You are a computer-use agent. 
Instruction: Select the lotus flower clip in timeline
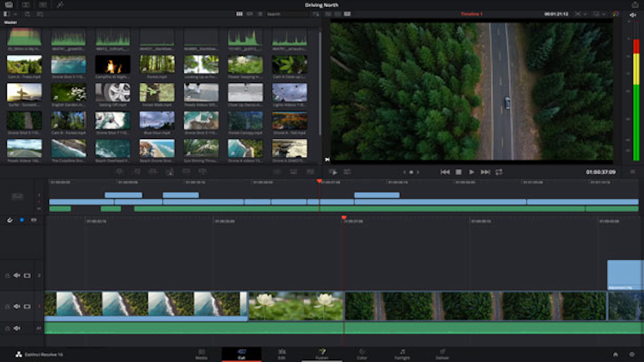pos(296,305)
